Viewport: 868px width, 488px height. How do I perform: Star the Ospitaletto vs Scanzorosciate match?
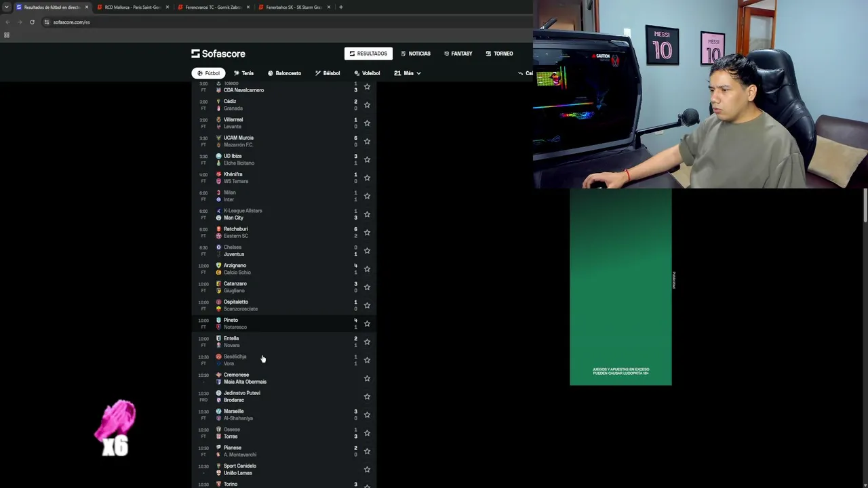367,306
